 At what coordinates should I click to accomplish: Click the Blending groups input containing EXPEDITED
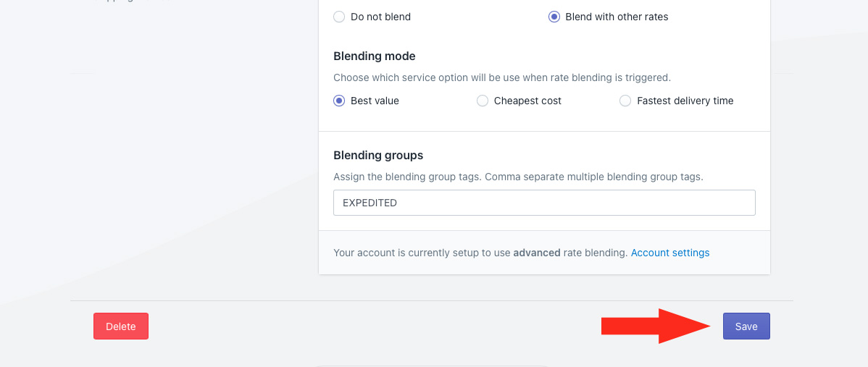[543, 203]
